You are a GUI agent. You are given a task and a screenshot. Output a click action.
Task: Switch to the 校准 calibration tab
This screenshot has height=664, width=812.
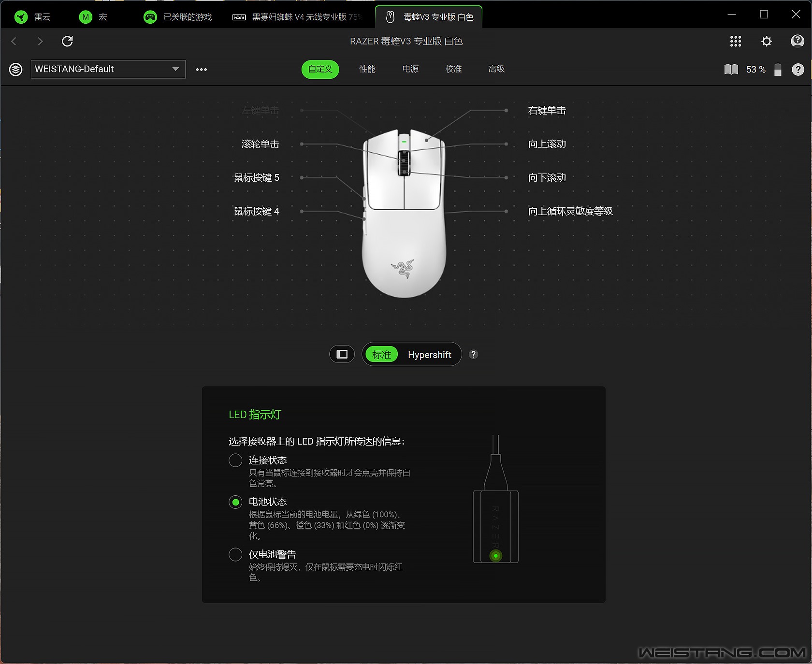453,69
